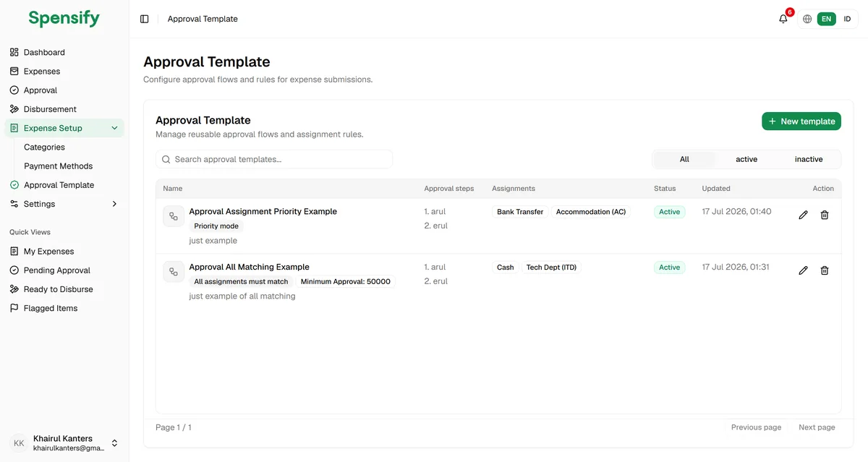The height and width of the screenshot is (462, 868).
Task: Switch language to ID
Action: (847, 19)
